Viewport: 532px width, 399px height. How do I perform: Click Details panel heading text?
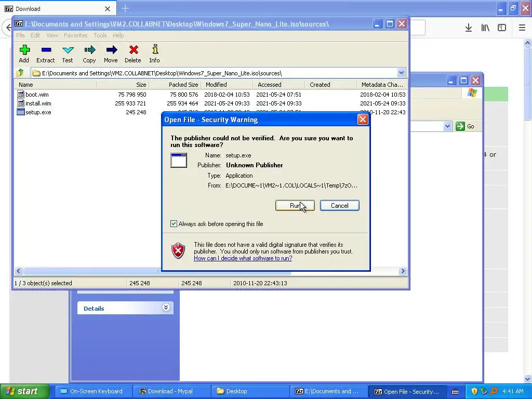click(x=94, y=309)
